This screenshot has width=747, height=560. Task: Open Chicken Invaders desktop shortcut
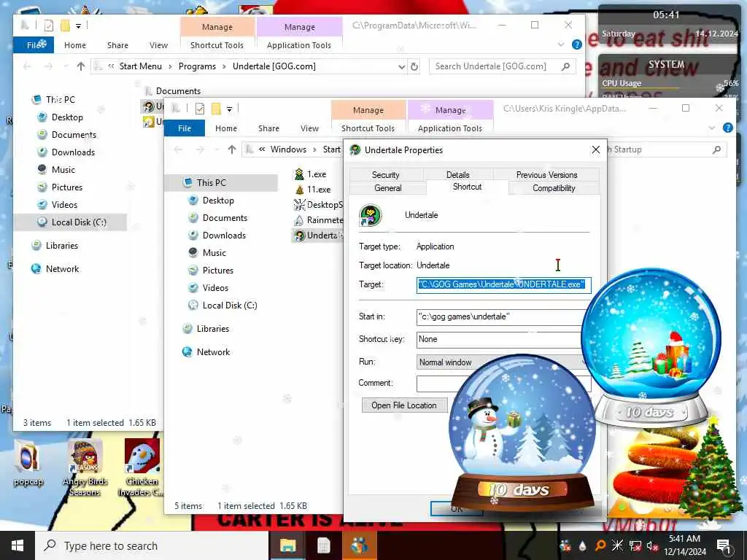click(x=142, y=468)
